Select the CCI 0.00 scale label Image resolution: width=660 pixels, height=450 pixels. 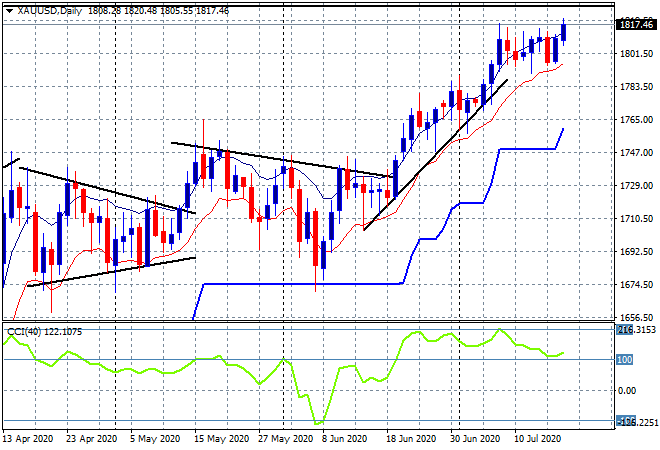point(627,391)
